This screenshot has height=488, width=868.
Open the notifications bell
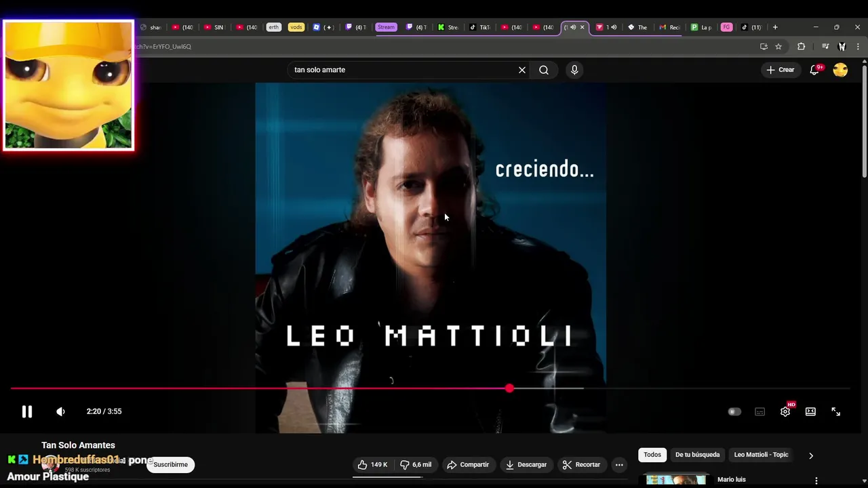click(x=815, y=70)
